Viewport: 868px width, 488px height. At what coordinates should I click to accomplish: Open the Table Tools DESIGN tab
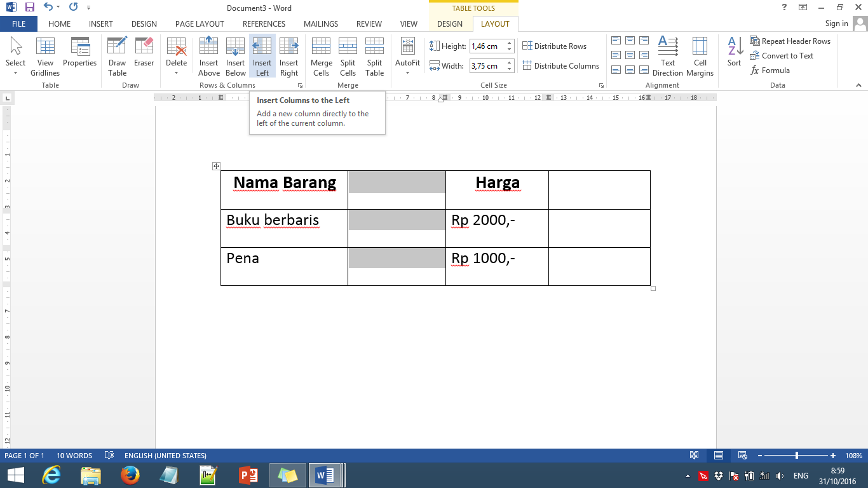coord(450,24)
